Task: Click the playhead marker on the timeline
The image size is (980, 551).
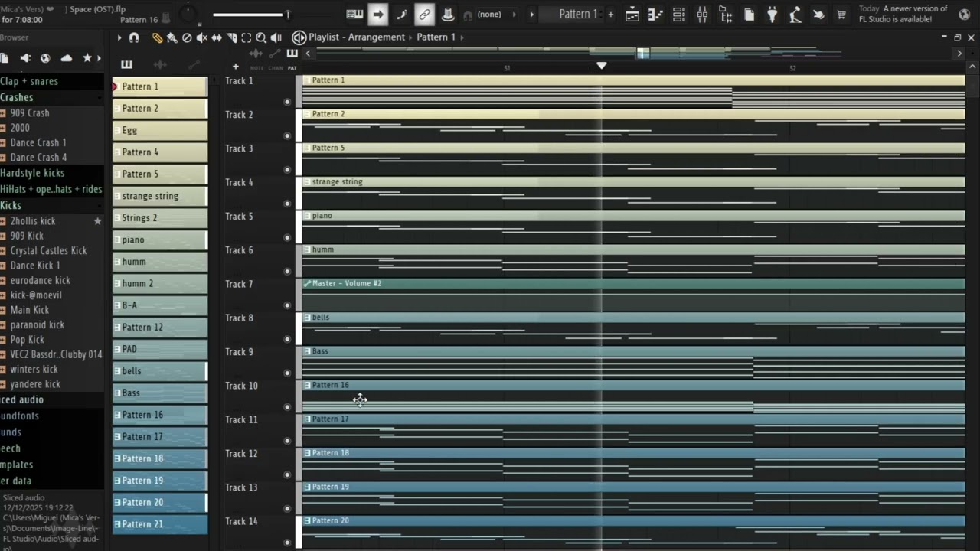Action: point(602,66)
